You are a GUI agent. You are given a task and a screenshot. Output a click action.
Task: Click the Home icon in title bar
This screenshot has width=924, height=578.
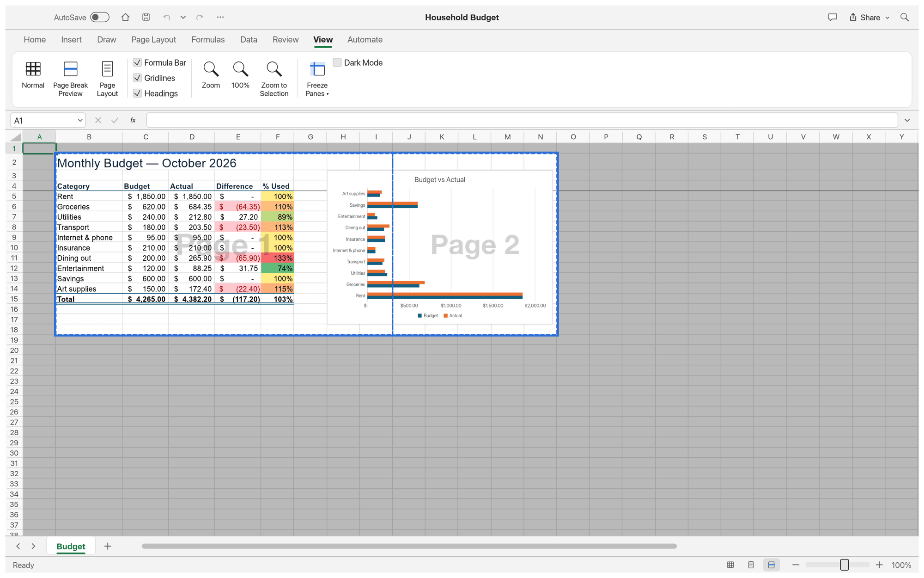(x=125, y=17)
